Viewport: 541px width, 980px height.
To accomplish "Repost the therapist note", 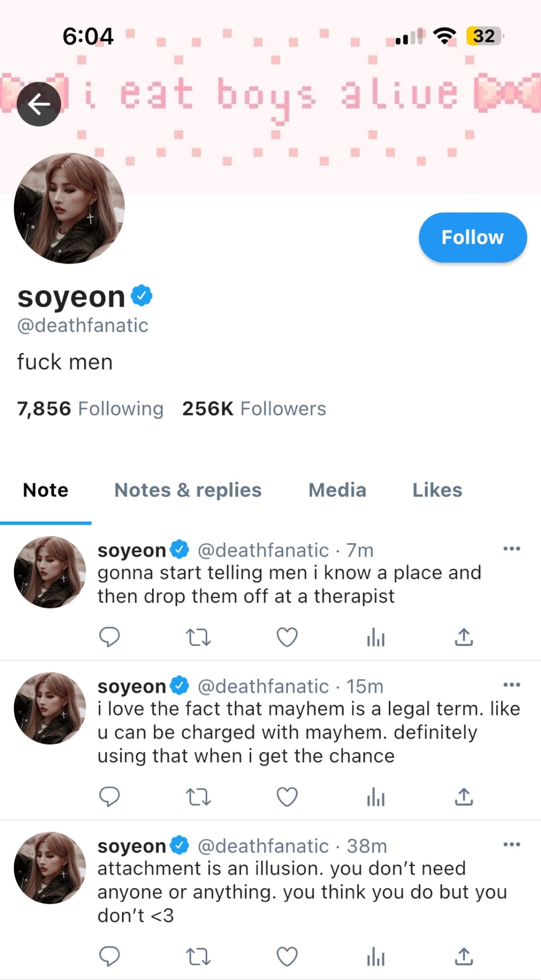I will tap(198, 637).
